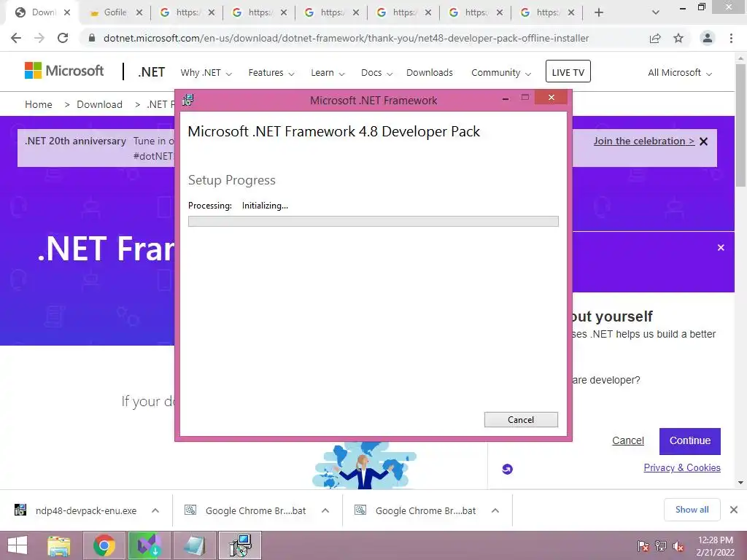Expand the All Microsoft menu

coord(680,73)
